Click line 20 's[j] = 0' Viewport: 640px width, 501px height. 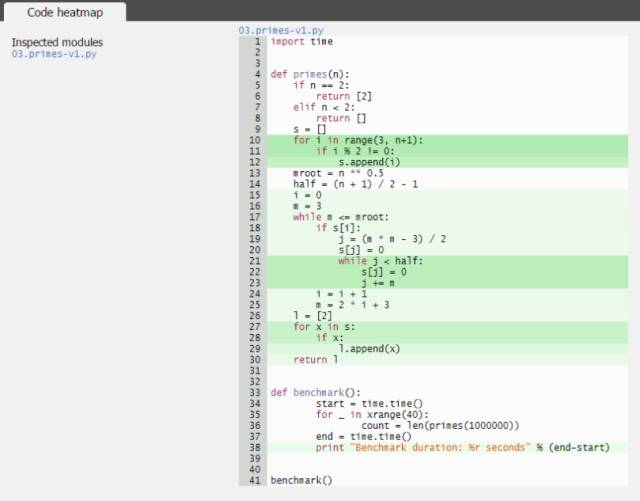(x=361, y=250)
